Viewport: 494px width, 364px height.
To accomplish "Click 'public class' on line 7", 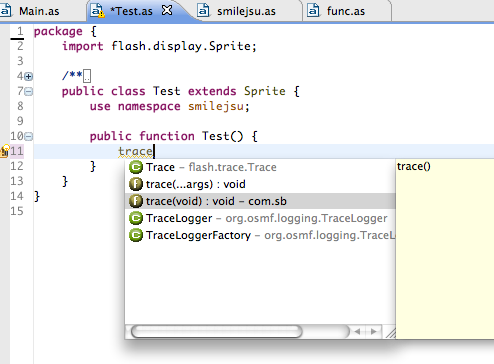I will point(104,92).
